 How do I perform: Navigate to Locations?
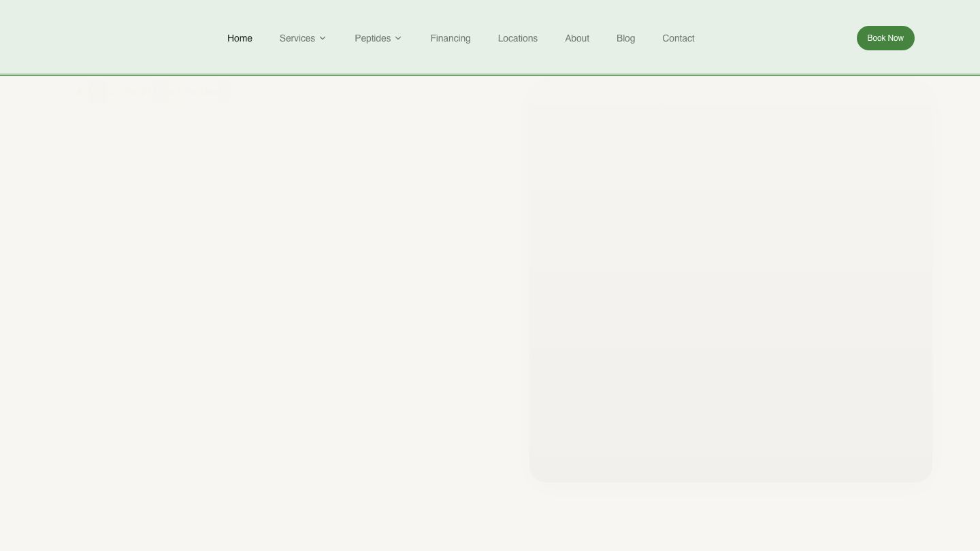click(517, 38)
